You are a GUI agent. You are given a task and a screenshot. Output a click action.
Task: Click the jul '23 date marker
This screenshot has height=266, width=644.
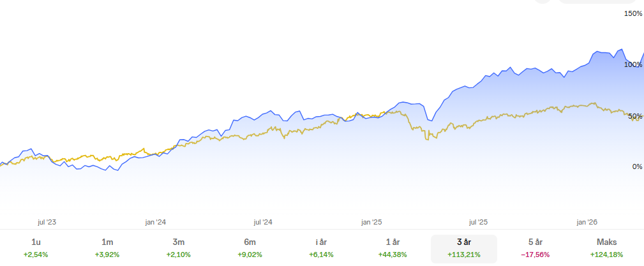pos(47,222)
